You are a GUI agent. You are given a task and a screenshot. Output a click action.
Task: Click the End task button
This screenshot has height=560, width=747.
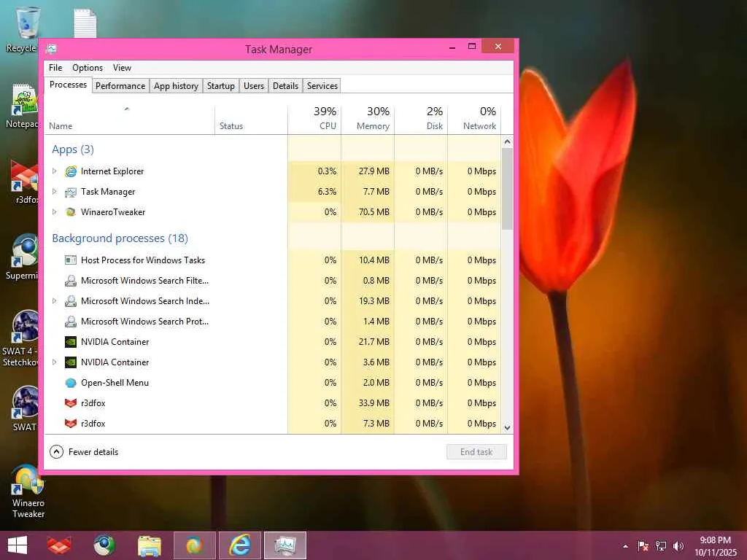tap(476, 452)
